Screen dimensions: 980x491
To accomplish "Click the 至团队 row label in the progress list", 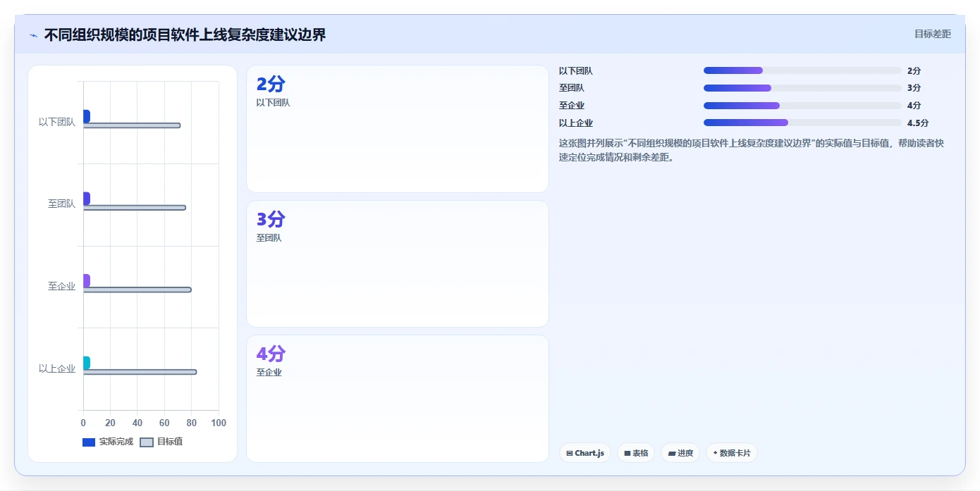I will click(572, 88).
